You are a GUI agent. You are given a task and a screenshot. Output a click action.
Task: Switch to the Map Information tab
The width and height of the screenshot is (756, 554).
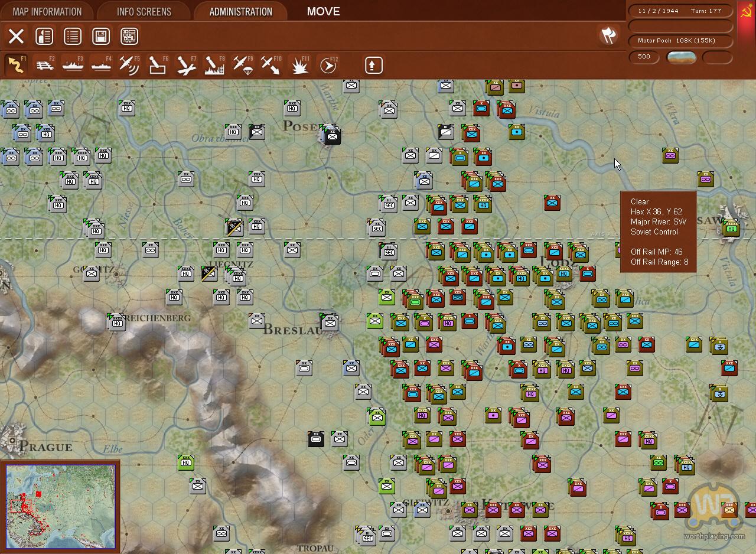[x=47, y=11]
